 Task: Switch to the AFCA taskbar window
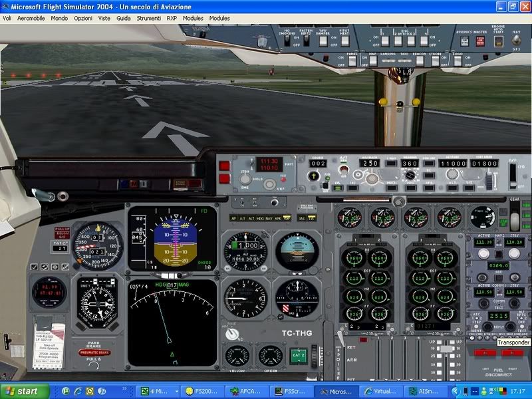(246, 391)
